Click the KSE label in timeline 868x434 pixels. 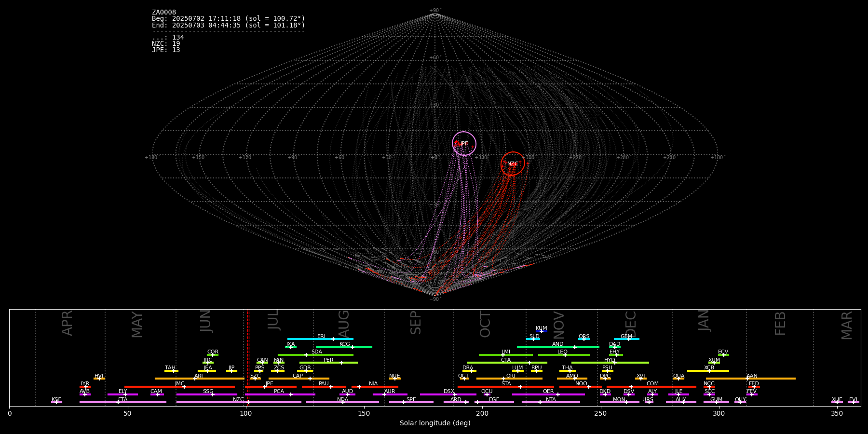tap(56, 400)
